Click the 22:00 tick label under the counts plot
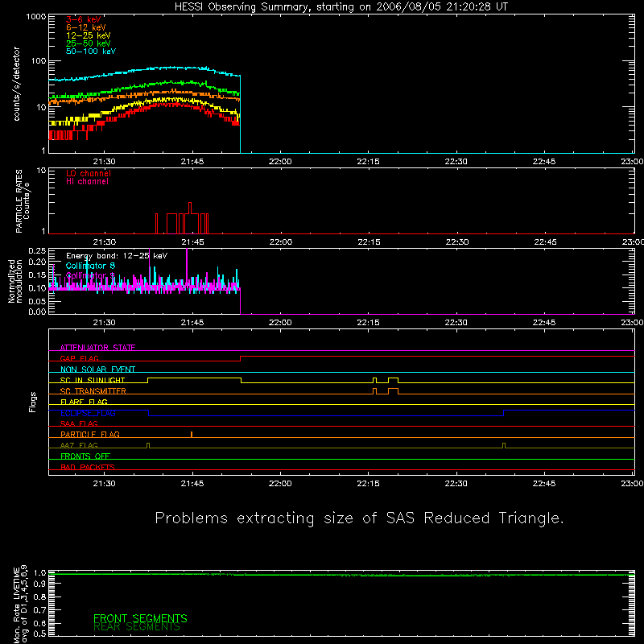Viewport: 644px width, 644px height. pos(280,162)
